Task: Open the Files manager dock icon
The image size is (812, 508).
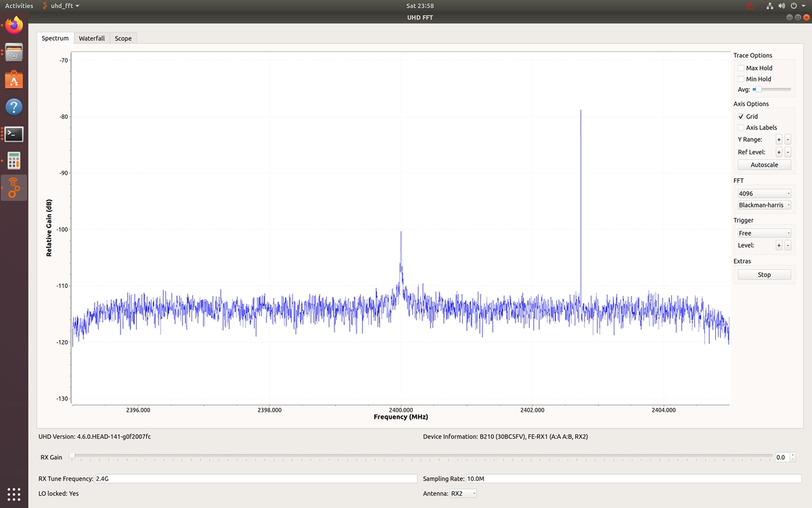Action: pos(14,52)
